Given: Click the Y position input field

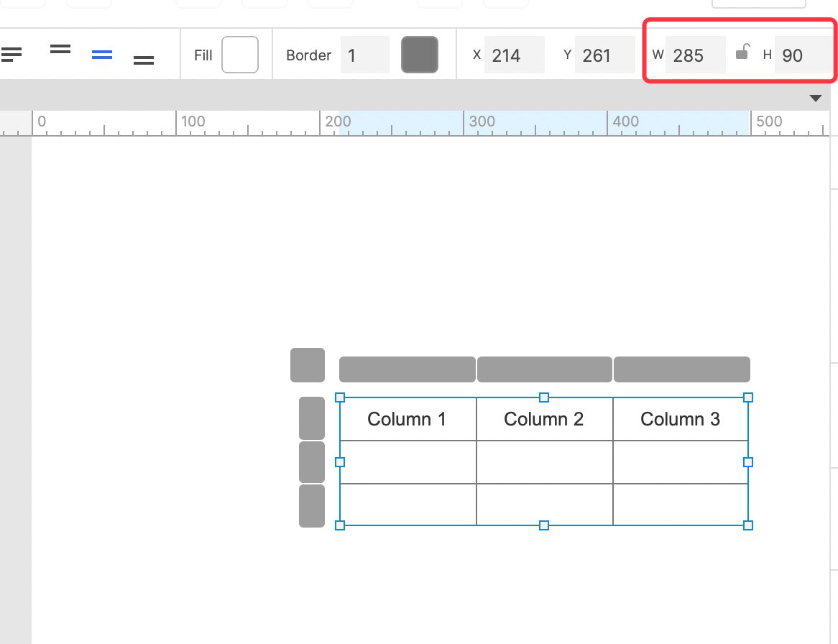Looking at the screenshot, I should [604, 55].
